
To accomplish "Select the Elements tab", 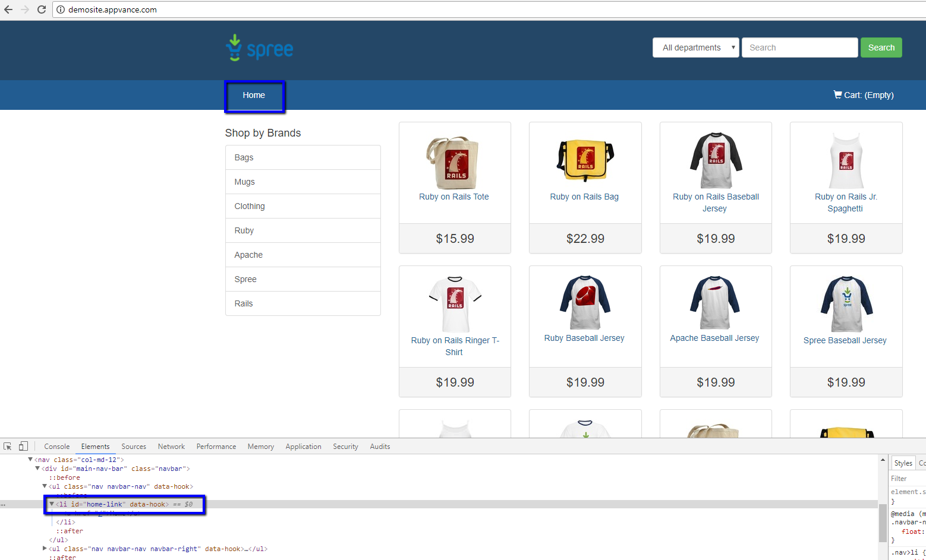I will tap(95, 447).
